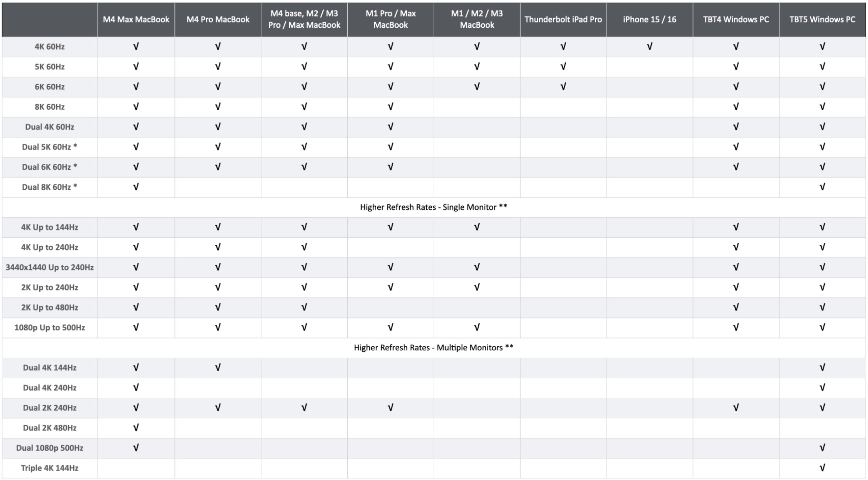Click the iPhone 15 / 16 header cell
868x480 pixels.
coord(649,19)
